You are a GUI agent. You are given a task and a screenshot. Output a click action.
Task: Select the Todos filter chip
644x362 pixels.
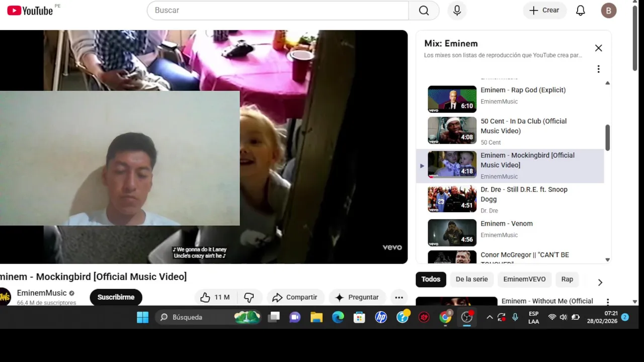click(431, 279)
